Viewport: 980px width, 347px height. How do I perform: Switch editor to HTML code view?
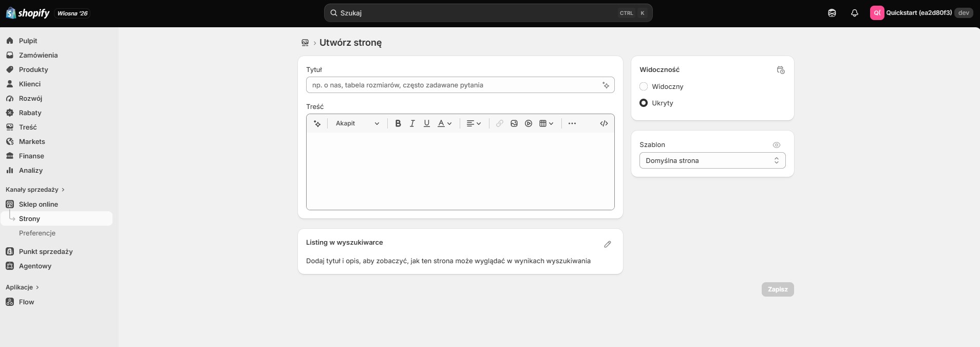pyautogui.click(x=604, y=123)
